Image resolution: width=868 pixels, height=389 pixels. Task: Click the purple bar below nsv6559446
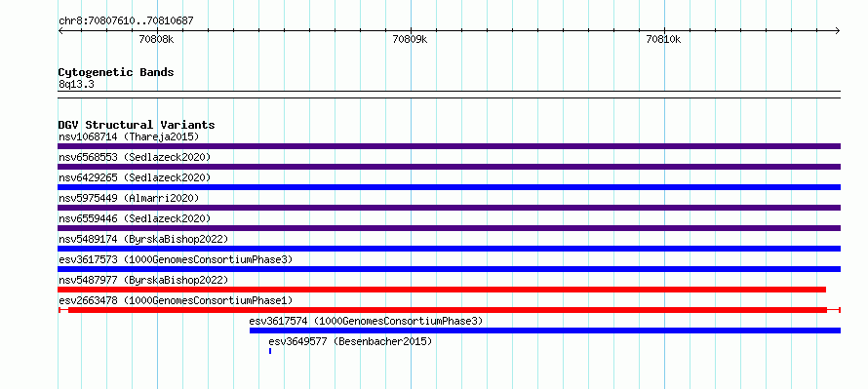click(449, 228)
